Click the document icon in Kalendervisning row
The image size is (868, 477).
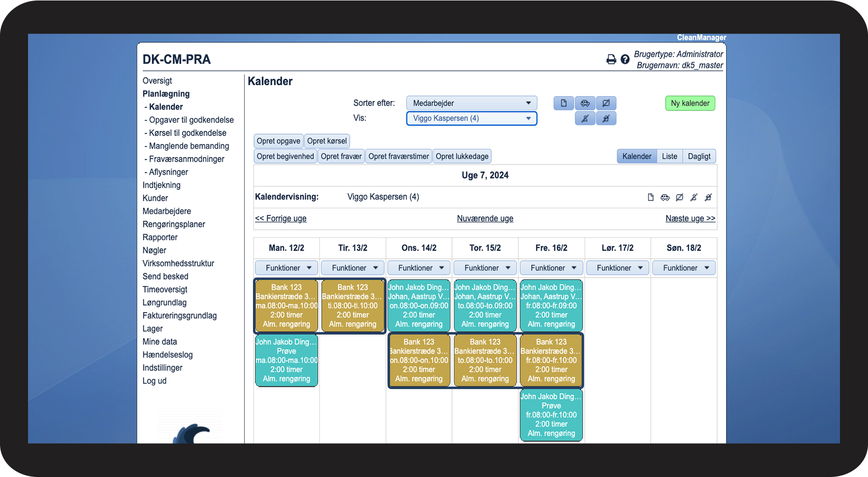651,197
